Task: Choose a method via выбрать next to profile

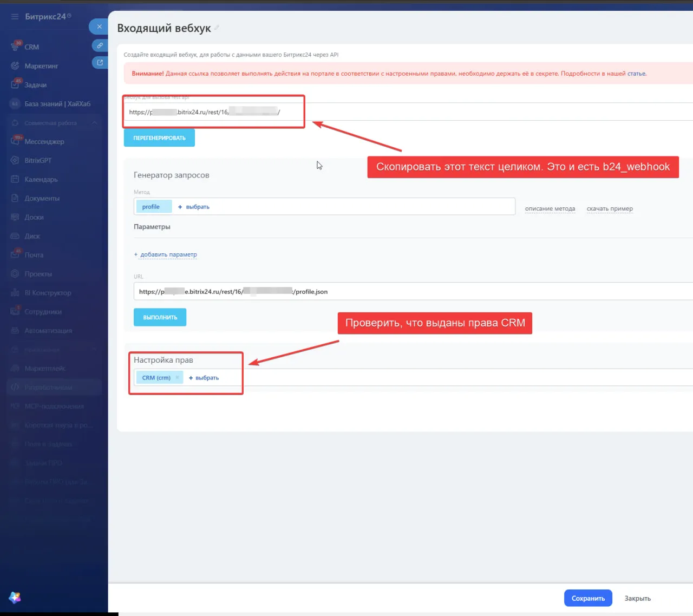Action: click(x=194, y=207)
